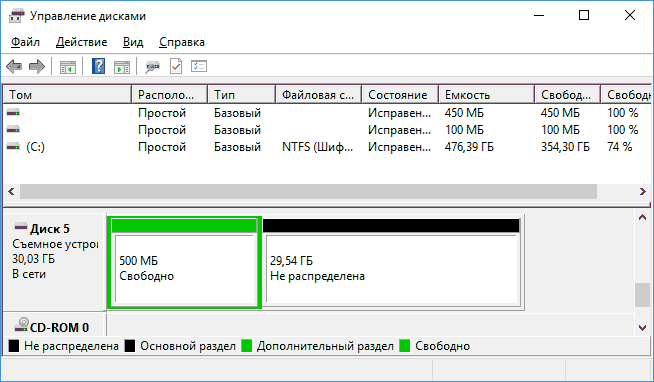Open Help with the blue question mark icon

point(98,66)
